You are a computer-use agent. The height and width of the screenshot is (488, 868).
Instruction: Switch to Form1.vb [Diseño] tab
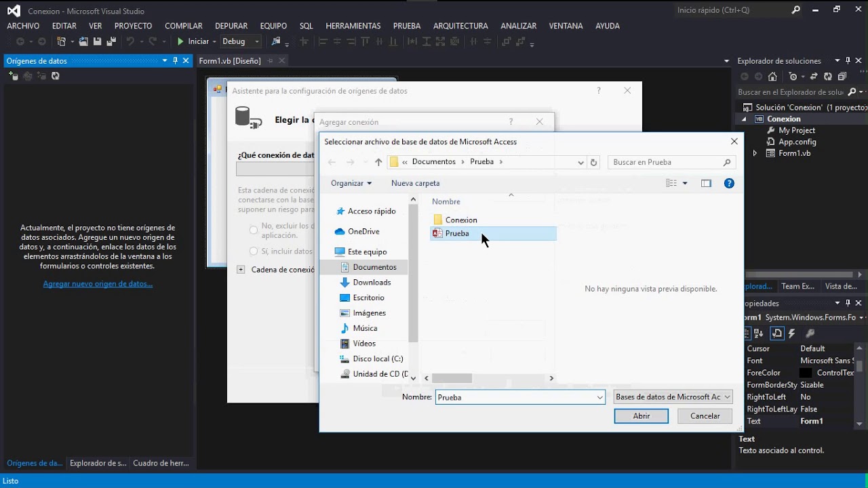[230, 60]
